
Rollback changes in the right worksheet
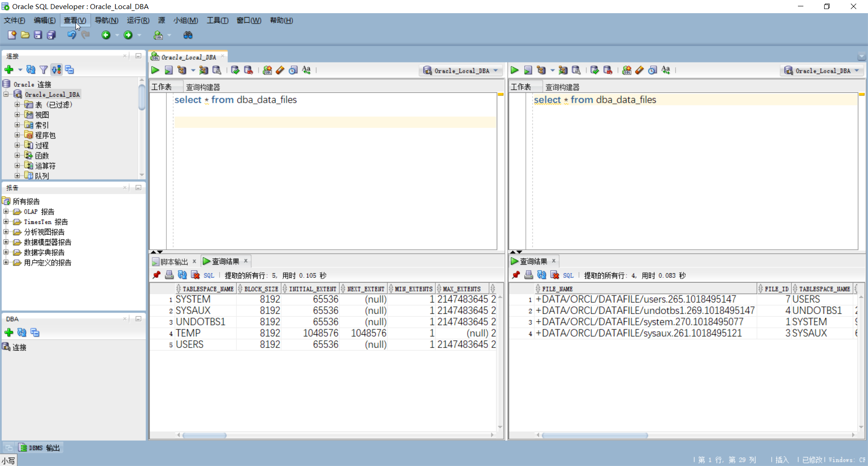(x=608, y=70)
